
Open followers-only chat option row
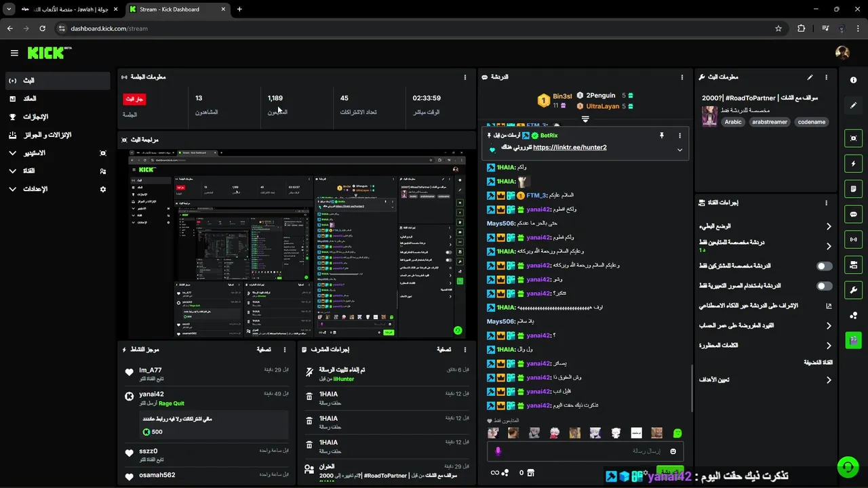(766, 246)
